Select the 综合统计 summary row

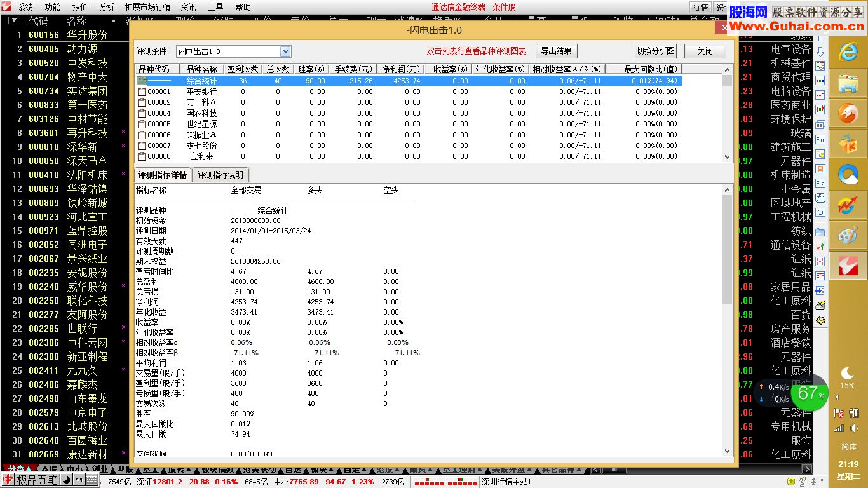click(407, 81)
